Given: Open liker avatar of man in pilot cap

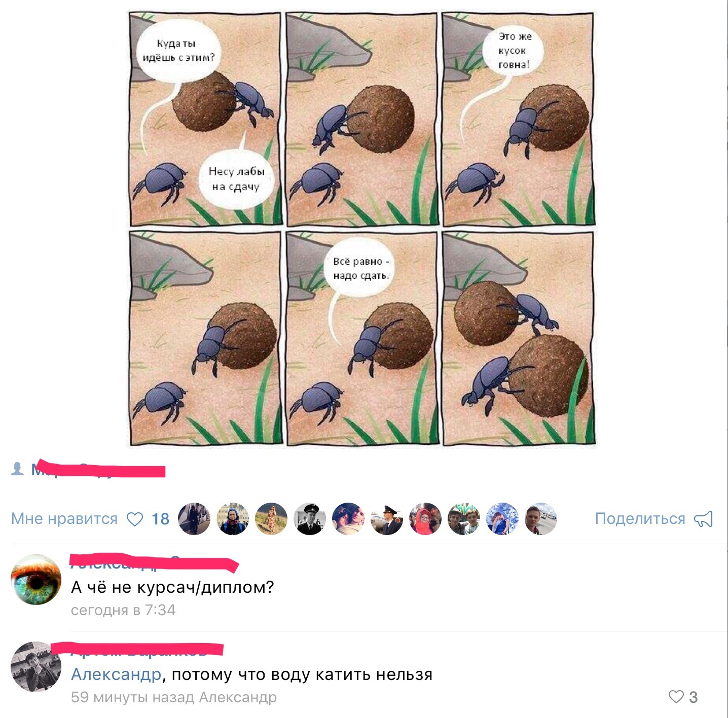Looking at the screenshot, I should coord(310,519).
